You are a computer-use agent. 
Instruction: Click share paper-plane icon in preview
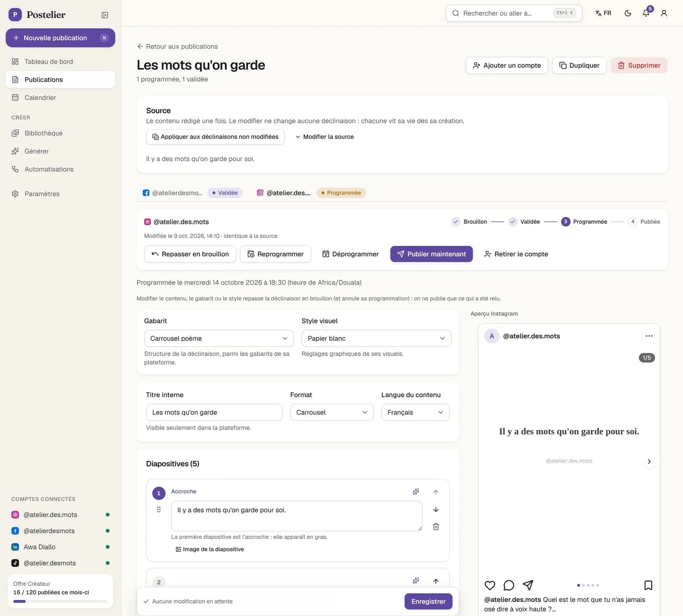point(528,585)
